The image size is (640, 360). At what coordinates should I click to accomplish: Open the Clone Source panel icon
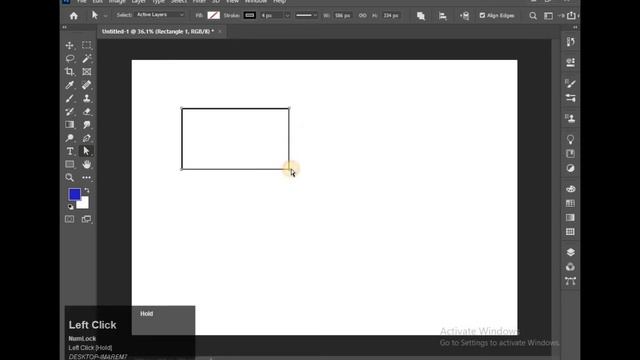tap(571, 118)
